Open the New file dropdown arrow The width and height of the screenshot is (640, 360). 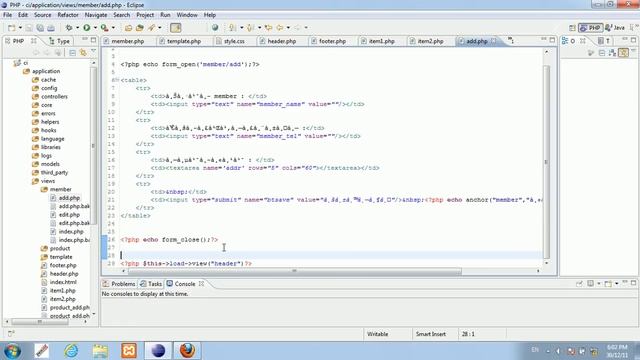pyautogui.click(x=20, y=28)
